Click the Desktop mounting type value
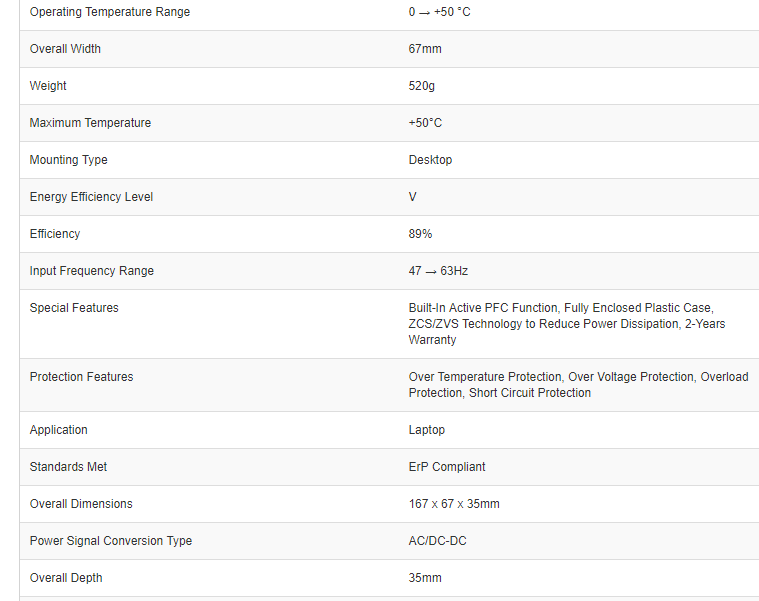This screenshot has height=601, width=759. (x=430, y=160)
